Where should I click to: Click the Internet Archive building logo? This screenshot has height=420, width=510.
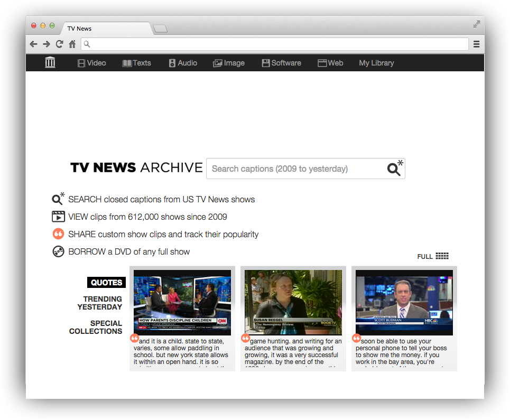(50, 62)
